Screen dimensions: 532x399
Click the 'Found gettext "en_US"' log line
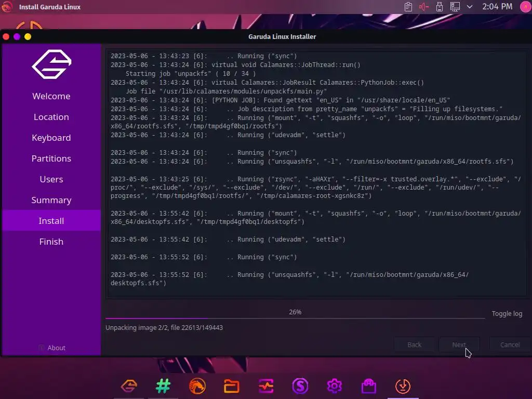[280, 100]
